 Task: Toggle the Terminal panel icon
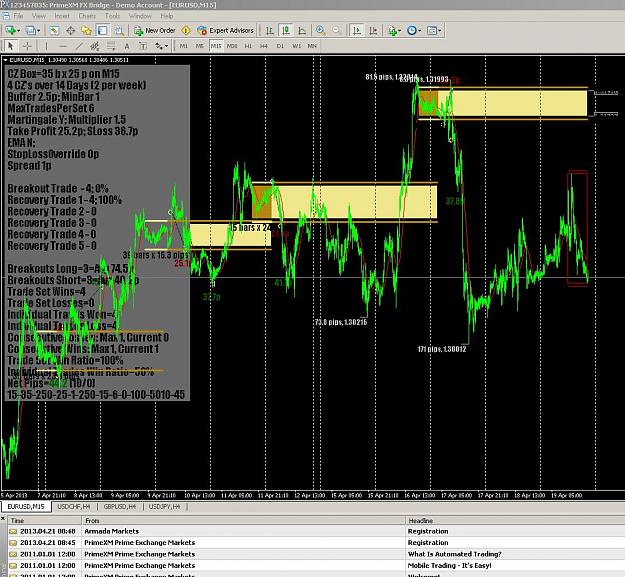pyautogui.click(x=102, y=31)
